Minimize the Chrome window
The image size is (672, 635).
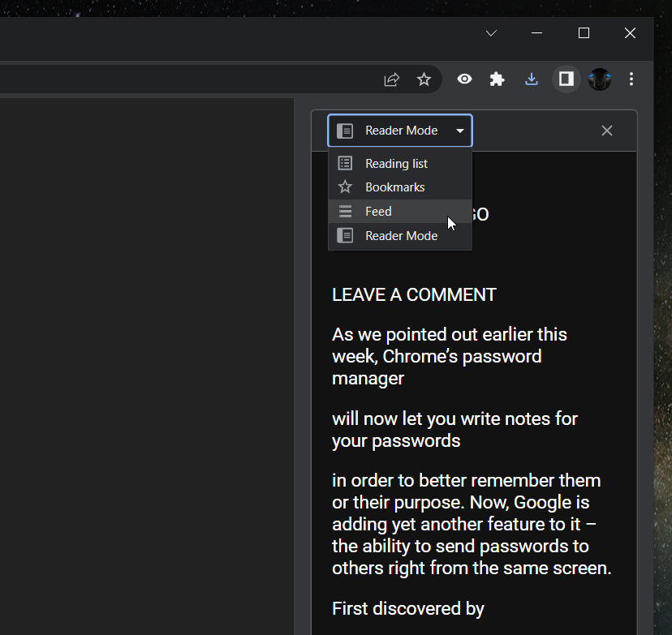536,33
